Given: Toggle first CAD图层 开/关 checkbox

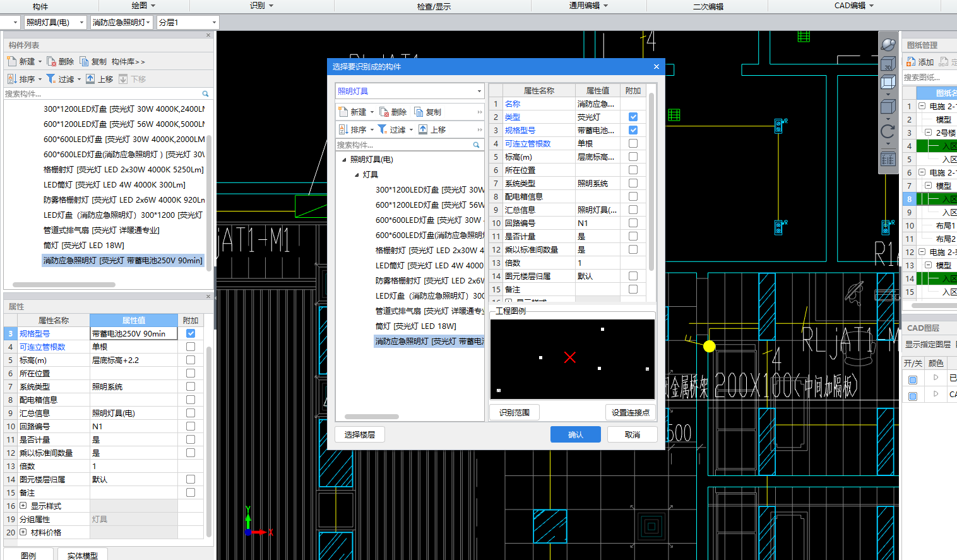Looking at the screenshot, I should click(913, 380).
